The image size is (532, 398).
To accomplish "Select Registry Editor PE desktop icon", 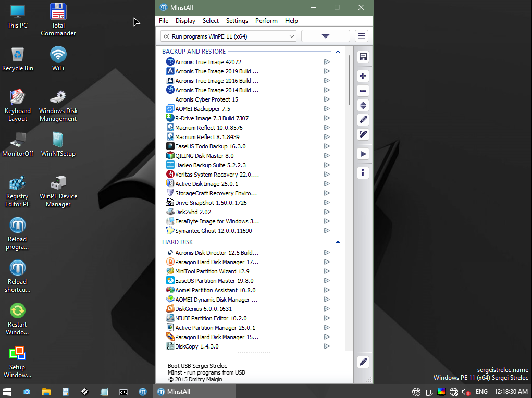I will pyautogui.click(x=17, y=191).
